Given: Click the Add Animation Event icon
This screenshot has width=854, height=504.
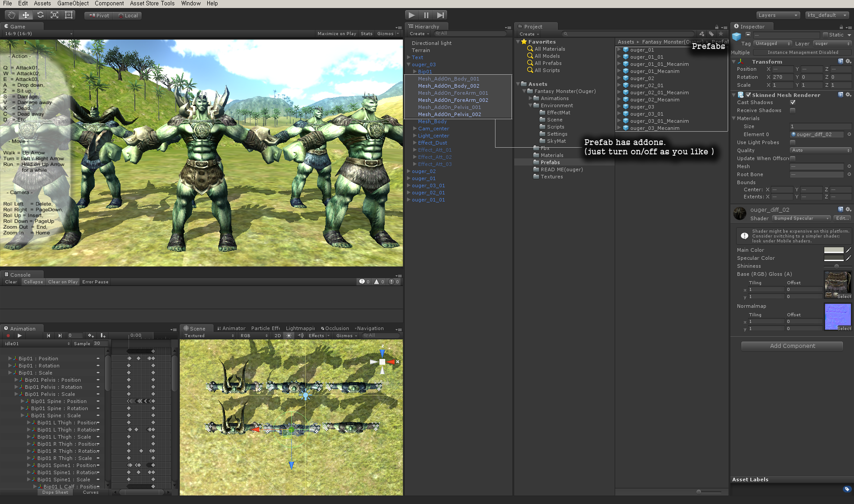Looking at the screenshot, I should tap(103, 335).
